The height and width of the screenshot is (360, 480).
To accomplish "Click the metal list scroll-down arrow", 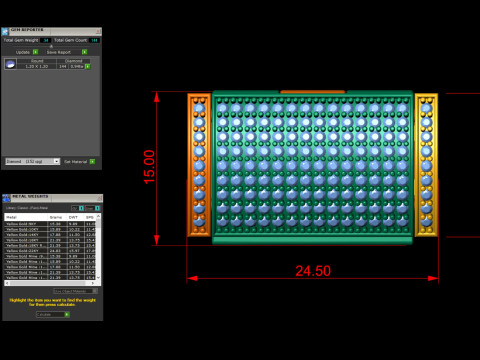I will click(98, 277).
